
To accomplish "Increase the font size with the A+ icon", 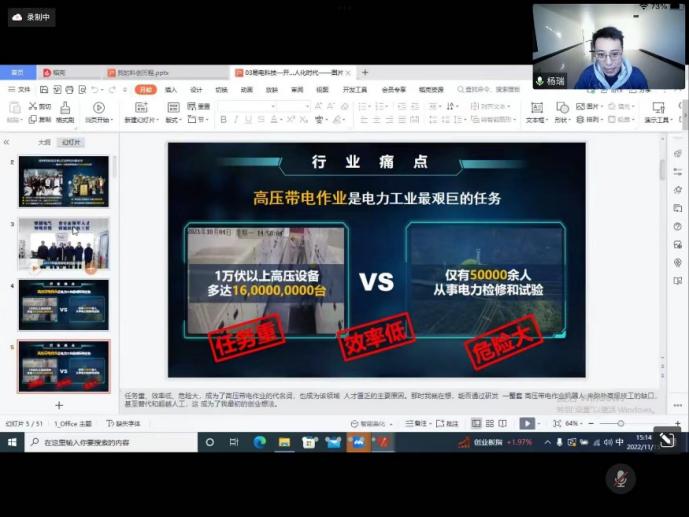I will coord(318,106).
